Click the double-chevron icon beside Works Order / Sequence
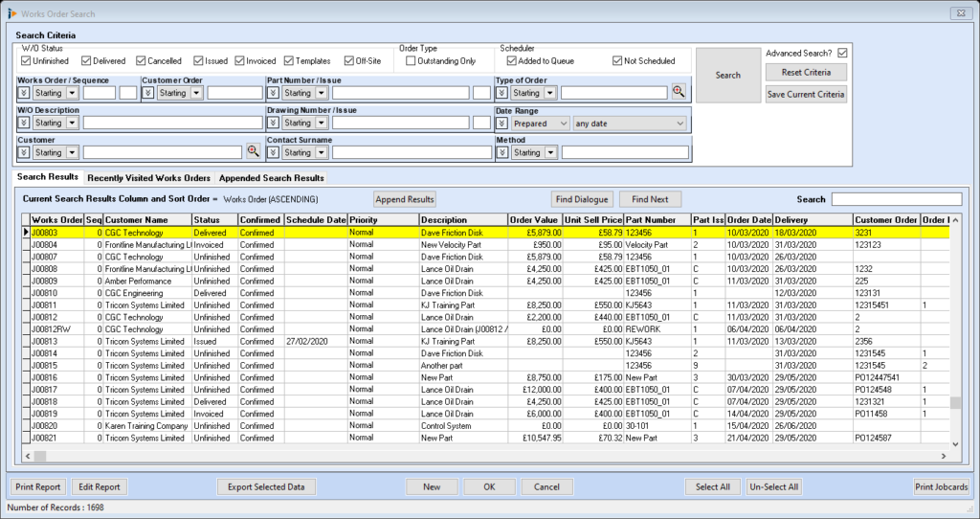The image size is (980, 519). [x=24, y=93]
